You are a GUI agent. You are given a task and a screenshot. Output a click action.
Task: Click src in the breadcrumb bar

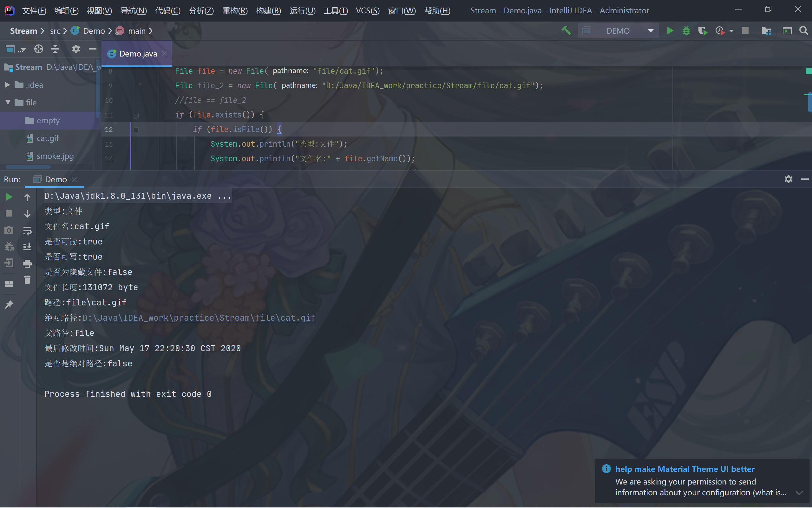coord(55,31)
